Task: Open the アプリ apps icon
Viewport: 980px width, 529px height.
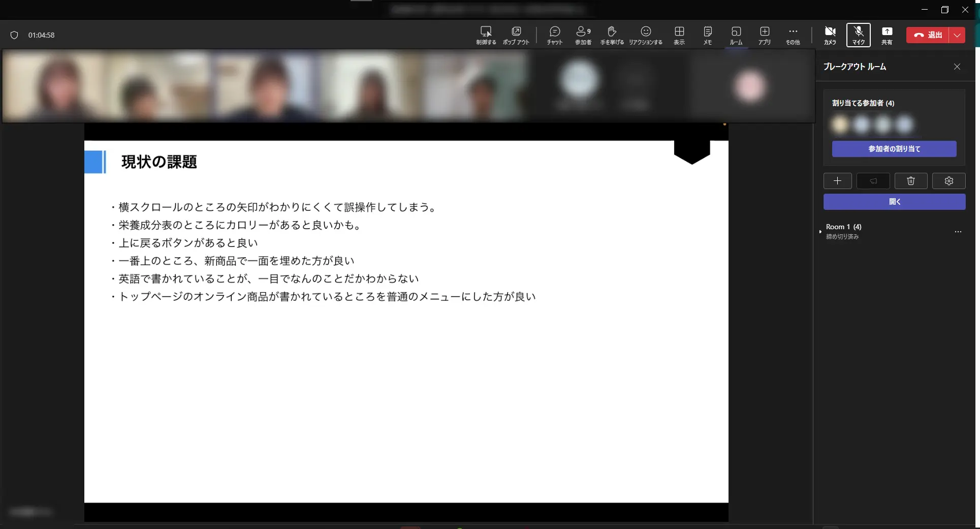Action: pyautogui.click(x=765, y=35)
